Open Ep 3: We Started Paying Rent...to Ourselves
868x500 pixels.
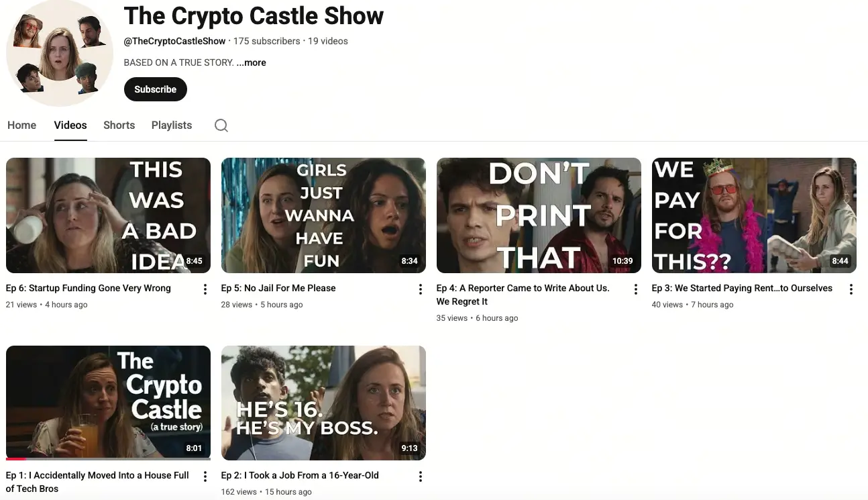click(x=753, y=215)
